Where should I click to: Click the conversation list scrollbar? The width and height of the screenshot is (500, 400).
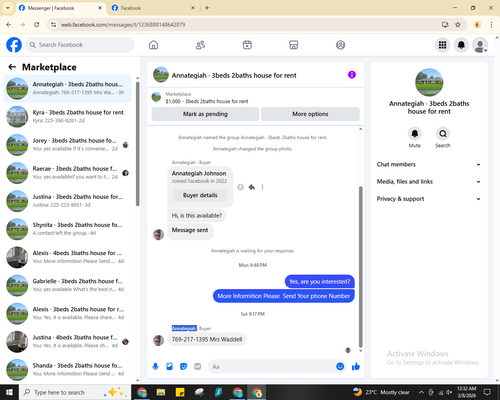pyautogui.click(x=137, y=143)
